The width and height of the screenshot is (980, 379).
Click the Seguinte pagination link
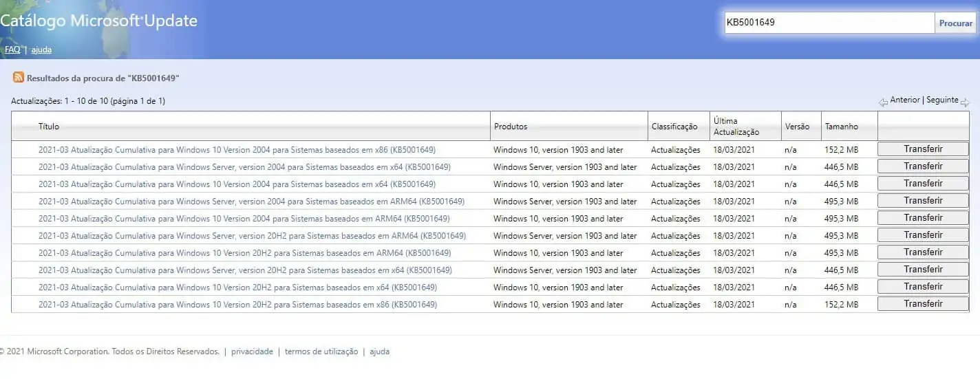(942, 100)
